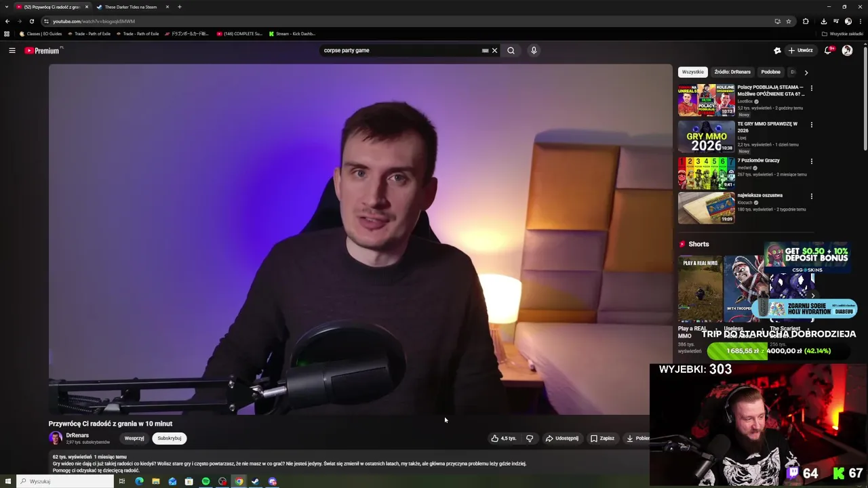Open options for Polacy PODBIJAJĄ STEAMA video
Viewport: 868px width, 488px height.
(811, 88)
